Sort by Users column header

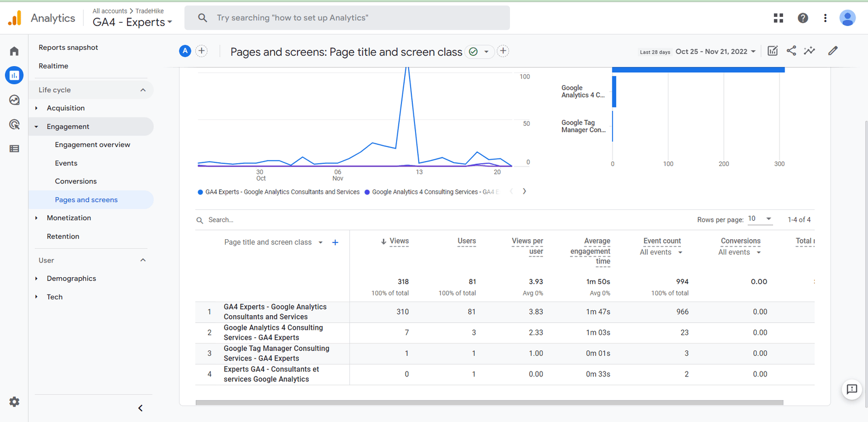click(x=467, y=241)
